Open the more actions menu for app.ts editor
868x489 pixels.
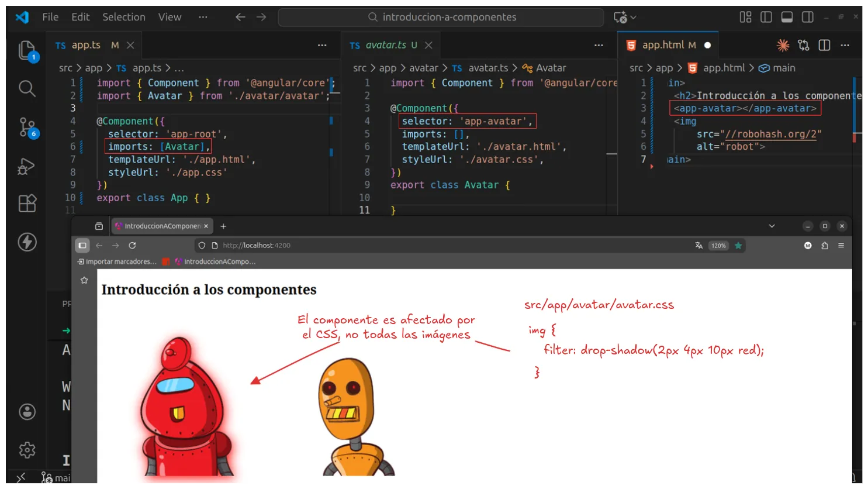pos(322,45)
